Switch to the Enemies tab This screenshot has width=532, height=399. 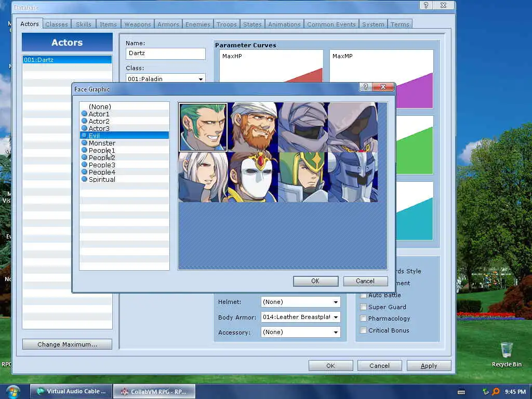198,24
